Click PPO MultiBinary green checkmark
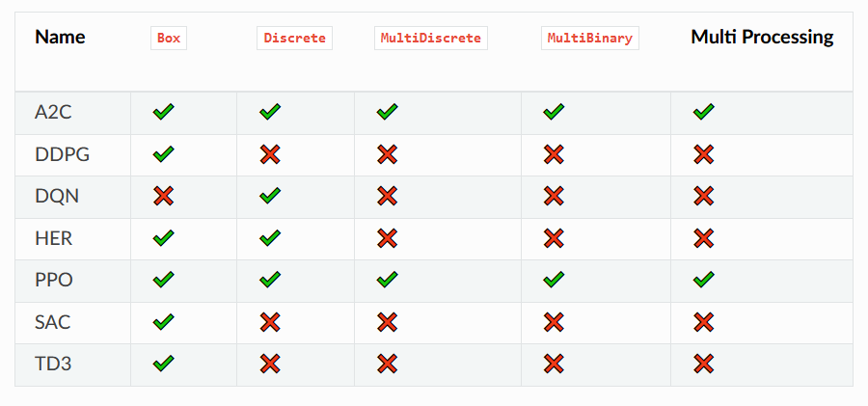The width and height of the screenshot is (868, 406). [x=553, y=280]
